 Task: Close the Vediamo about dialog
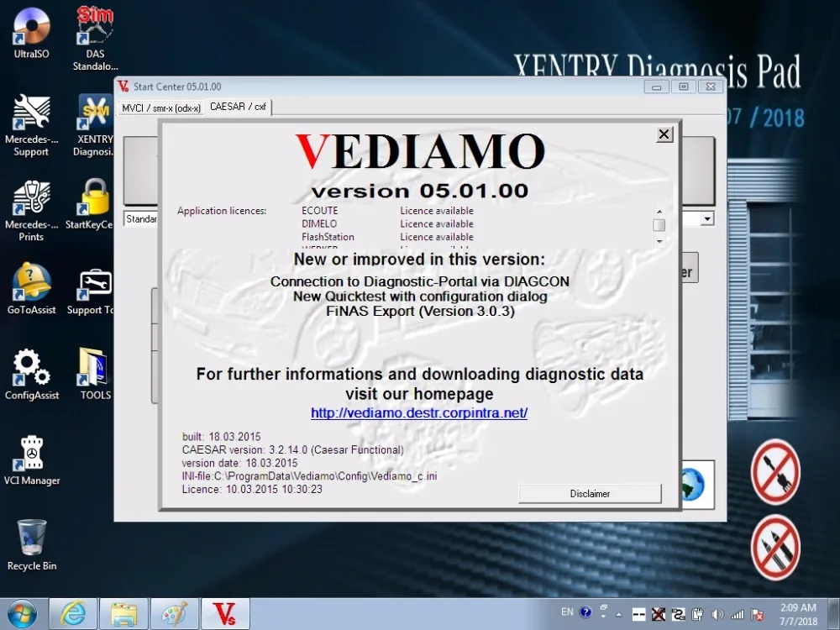coord(664,134)
